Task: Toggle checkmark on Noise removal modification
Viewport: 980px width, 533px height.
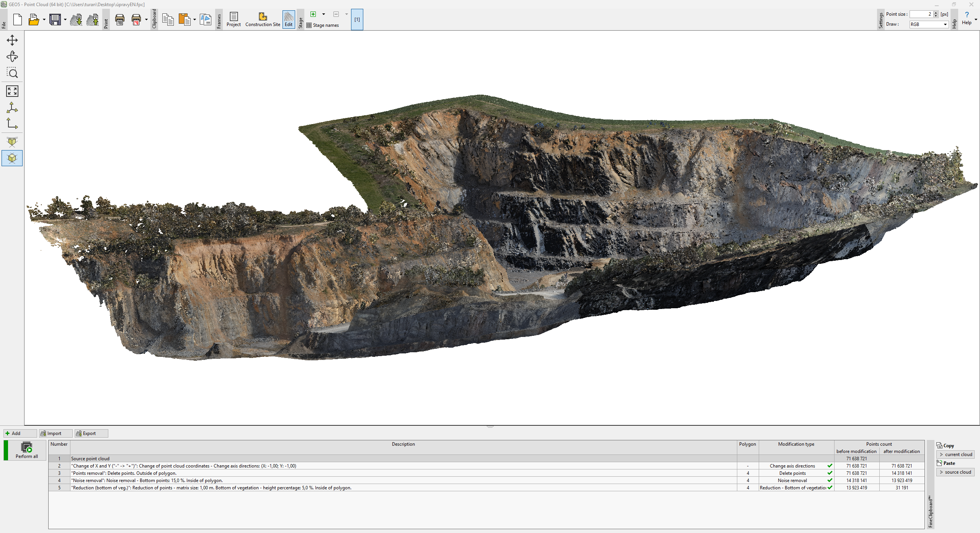Action: [830, 480]
